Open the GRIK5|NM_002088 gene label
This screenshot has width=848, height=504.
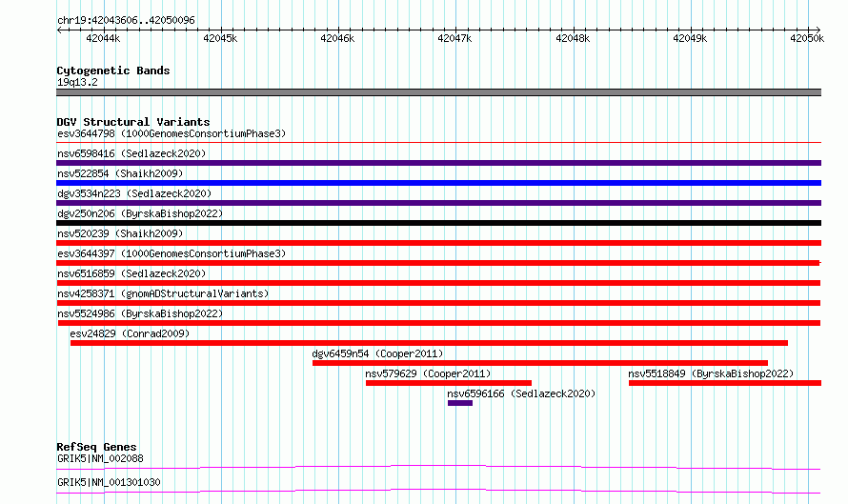[x=101, y=458]
